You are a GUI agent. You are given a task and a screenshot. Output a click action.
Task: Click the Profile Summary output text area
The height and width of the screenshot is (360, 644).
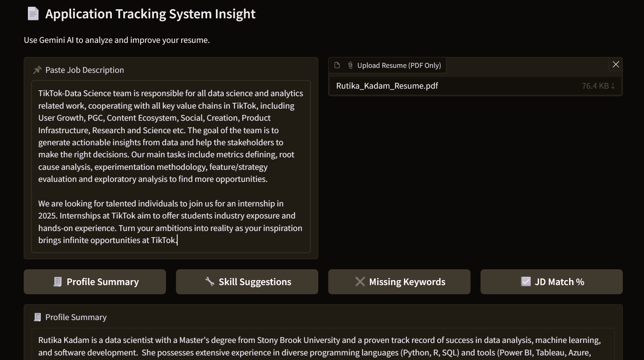click(323, 345)
